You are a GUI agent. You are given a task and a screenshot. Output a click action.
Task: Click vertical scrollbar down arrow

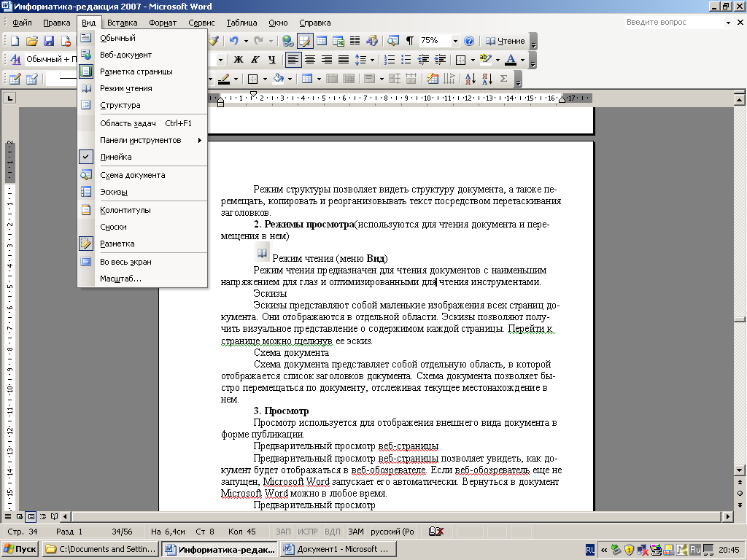click(740, 470)
